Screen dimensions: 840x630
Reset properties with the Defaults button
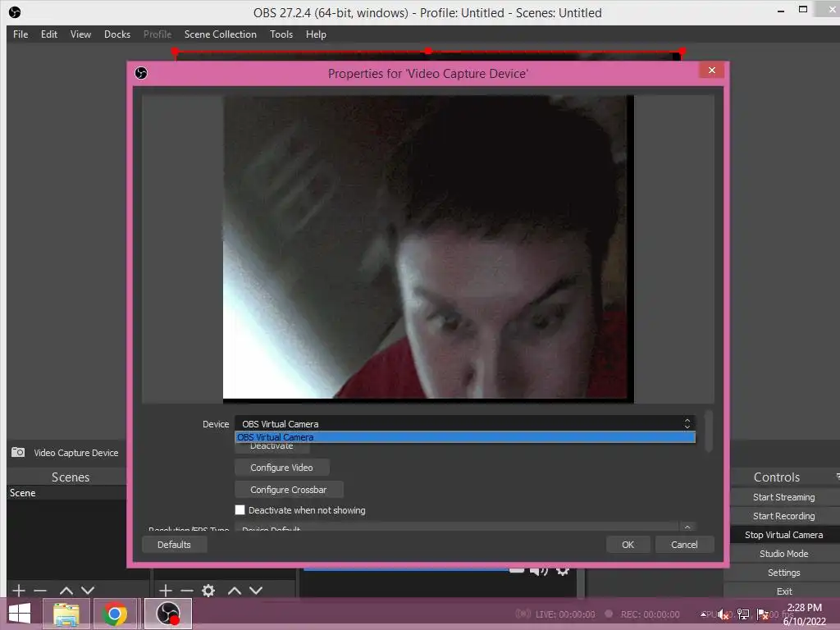(x=174, y=545)
